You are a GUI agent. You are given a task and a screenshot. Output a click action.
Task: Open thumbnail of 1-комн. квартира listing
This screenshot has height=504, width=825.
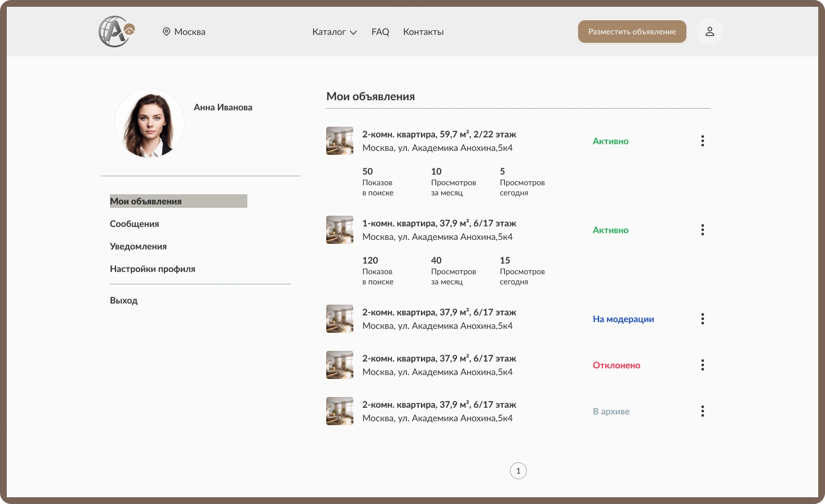(340, 230)
